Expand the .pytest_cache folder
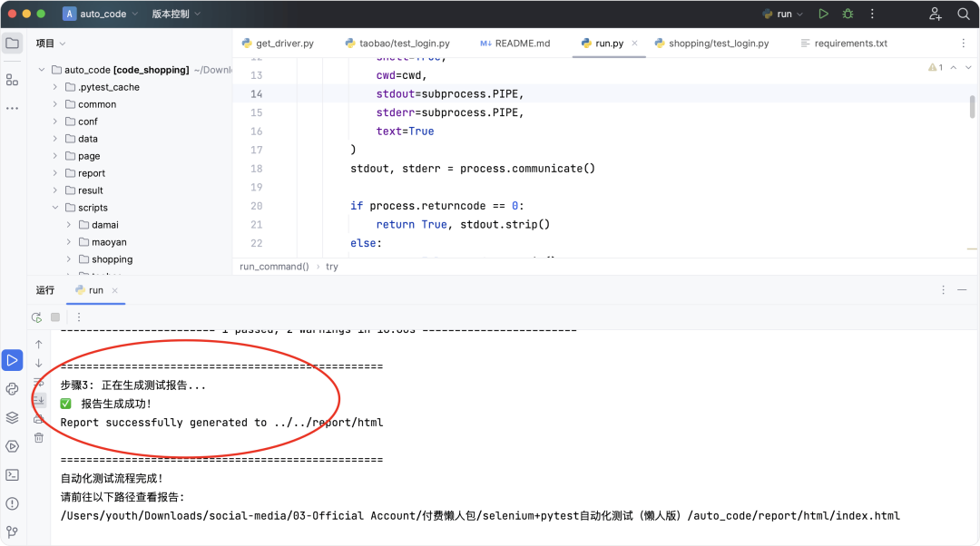Image resolution: width=980 pixels, height=546 pixels. click(55, 87)
